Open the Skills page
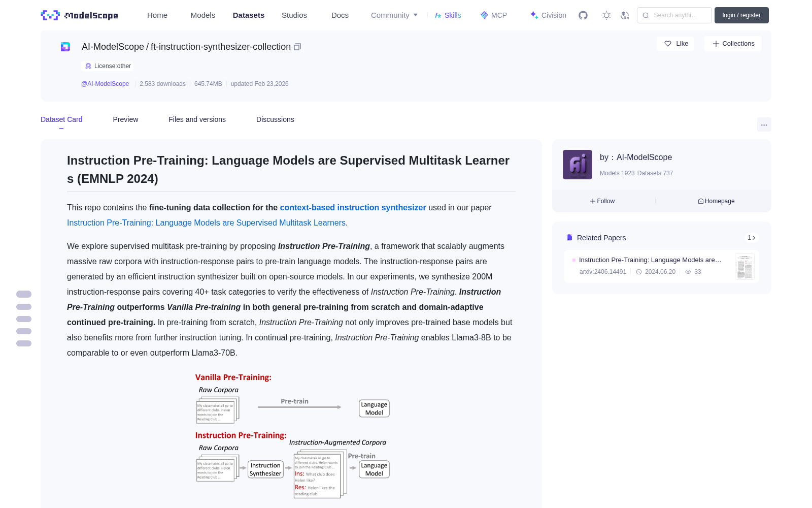Image resolution: width=812 pixels, height=508 pixels. click(448, 15)
